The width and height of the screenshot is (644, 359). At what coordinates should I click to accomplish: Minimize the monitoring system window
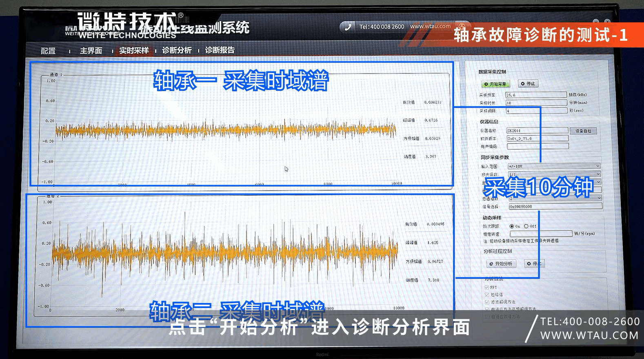point(596,21)
